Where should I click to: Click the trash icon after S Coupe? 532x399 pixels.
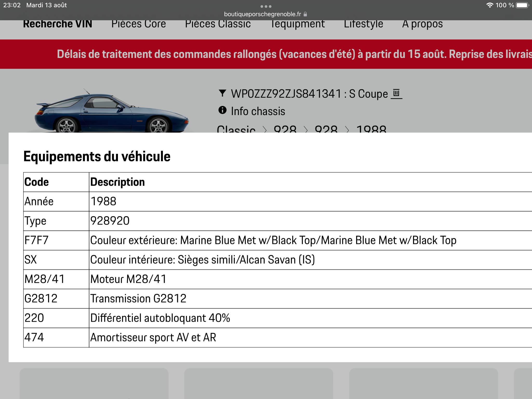[396, 93]
